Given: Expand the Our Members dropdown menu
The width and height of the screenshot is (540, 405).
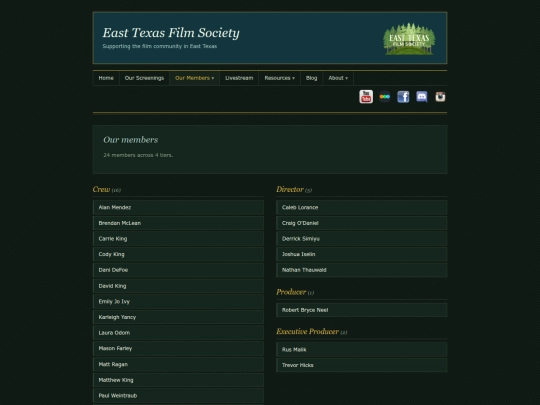Looking at the screenshot, I should [x=194, y=78].
